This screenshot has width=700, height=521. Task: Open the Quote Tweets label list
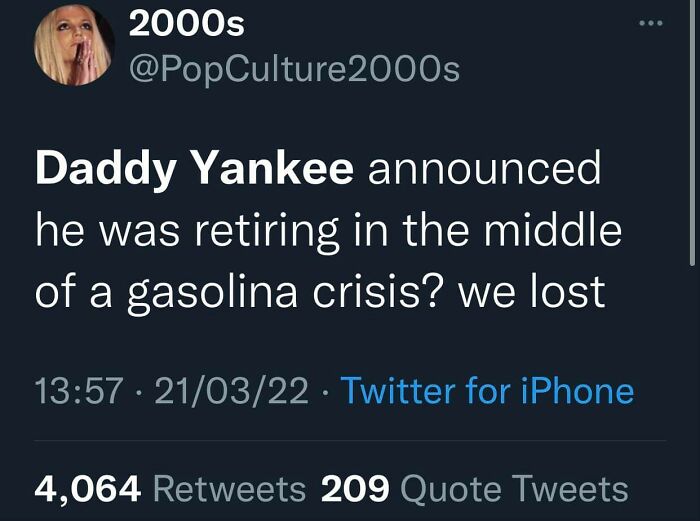click(x=514, y=488)
